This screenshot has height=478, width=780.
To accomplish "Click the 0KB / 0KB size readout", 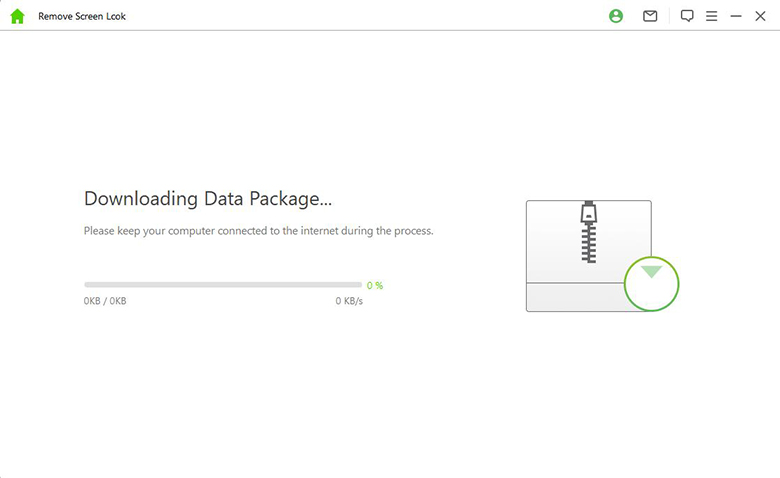I will [105, 301].
